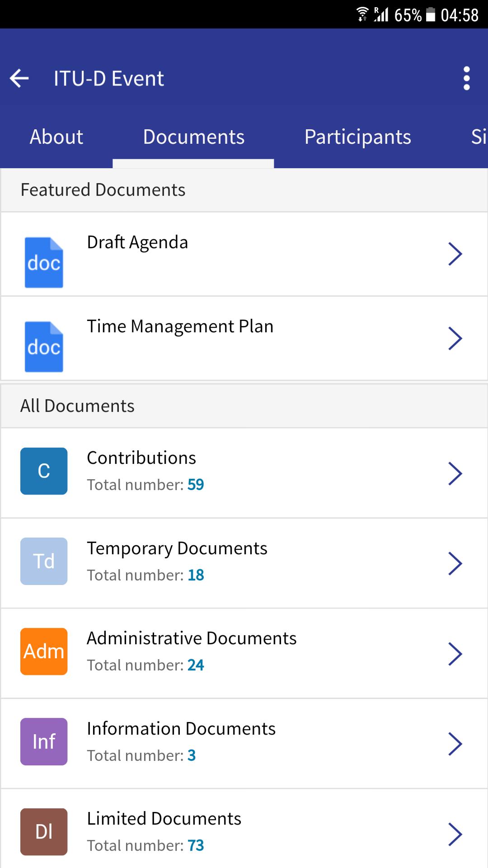Open Time Management Plan chevron arrow
488x868 pixels.
pyautogui.click(x=455, y=339)
